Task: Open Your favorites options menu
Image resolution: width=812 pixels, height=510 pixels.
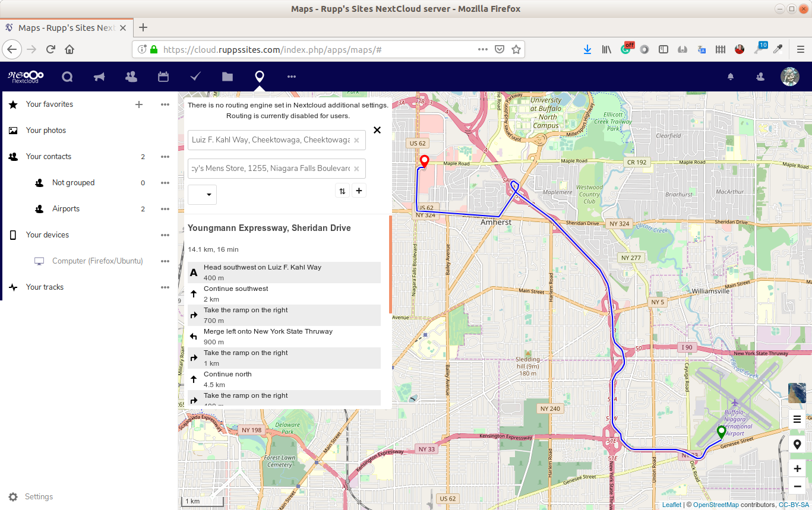Action: (165, 104)
